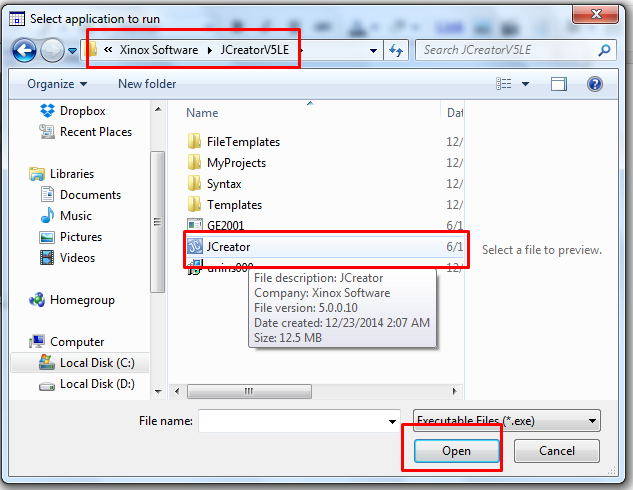The width and height of the screenshot is (633, 490).
Task: Select Computer in the navigation pane
Action: point(77,342)
